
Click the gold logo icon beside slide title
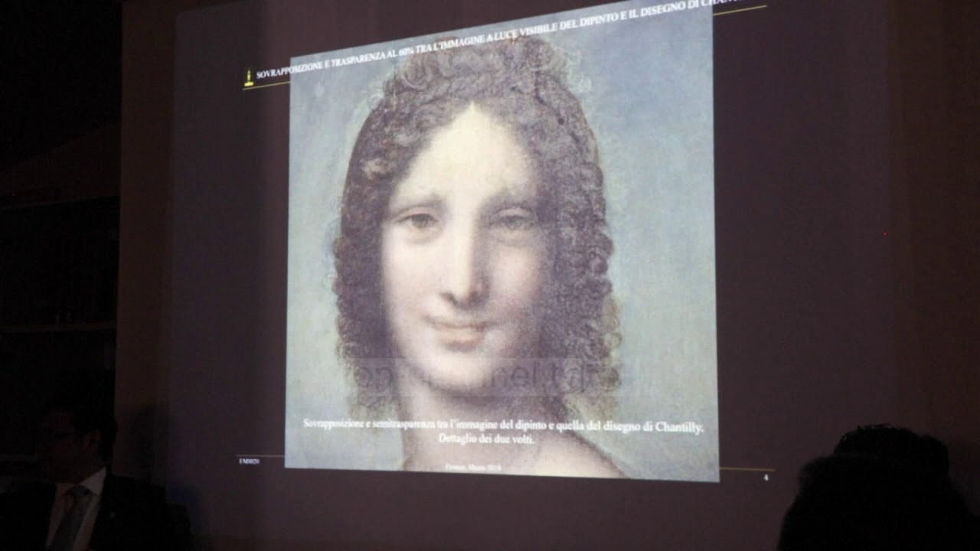pos(248,77)
